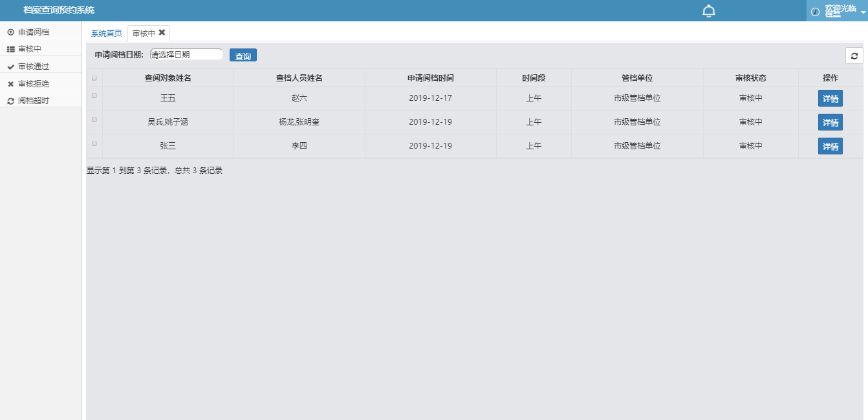Open 阅档超时 in the sidebar
The width and height of the screenshot is (868, 420).
point(34,101)
